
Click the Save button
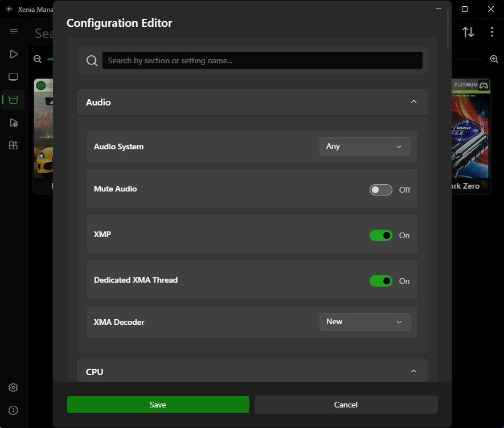pos(158,405)
